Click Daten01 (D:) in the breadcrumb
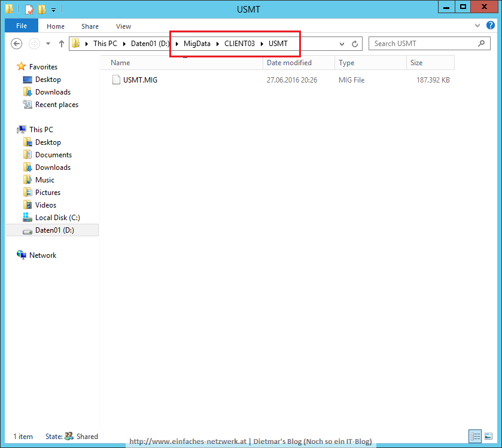This screenshot has width=502, height=448. click(150, 44)
